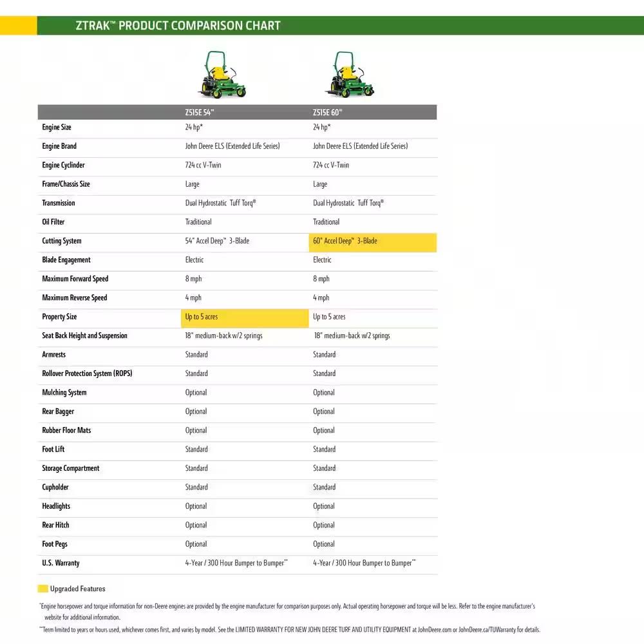Click the yellow Upgraded Features legend square

43,588
